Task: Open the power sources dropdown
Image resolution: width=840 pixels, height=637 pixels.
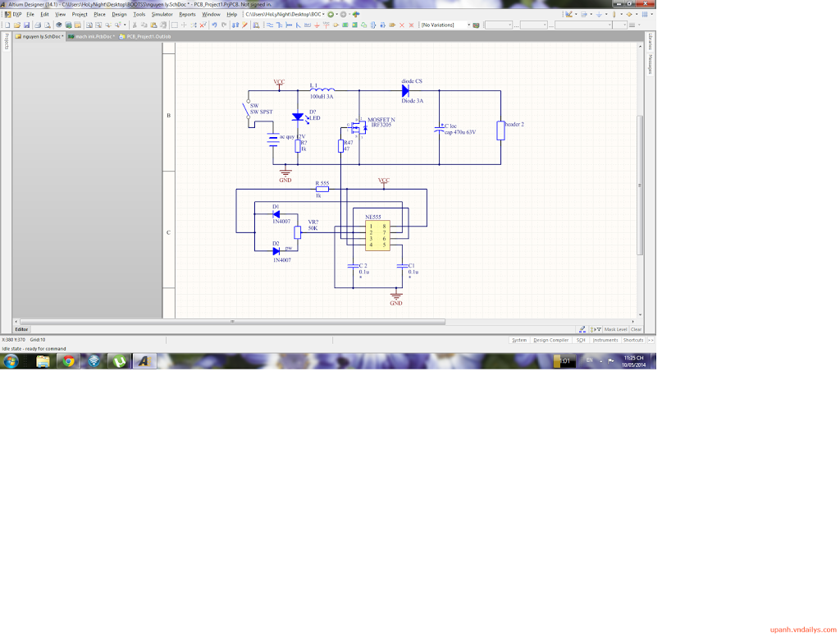Action: [606, 15]
